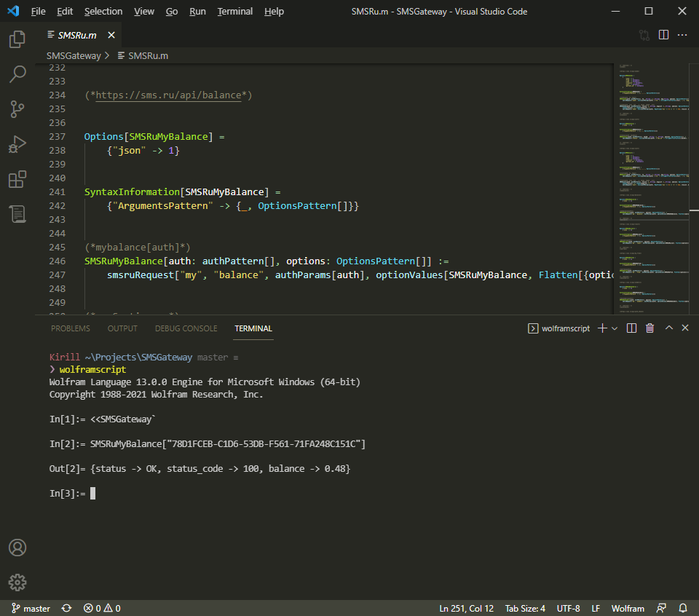
Task: Click the smsruRequest call on line 247
Action: [x=140, y=275]
